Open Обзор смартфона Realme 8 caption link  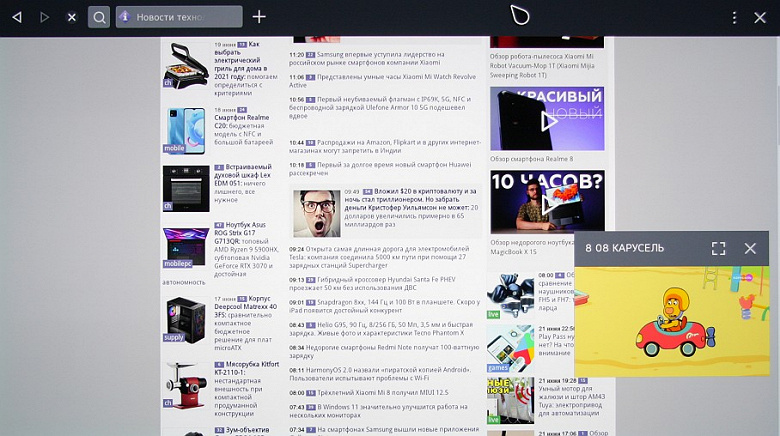(531, 159)
